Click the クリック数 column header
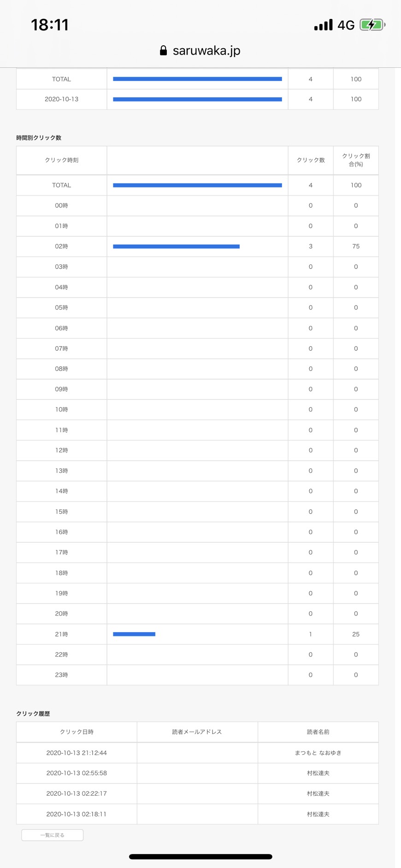Screen dimensions: 401x868 pyautogui.click(x=311, y=160)
